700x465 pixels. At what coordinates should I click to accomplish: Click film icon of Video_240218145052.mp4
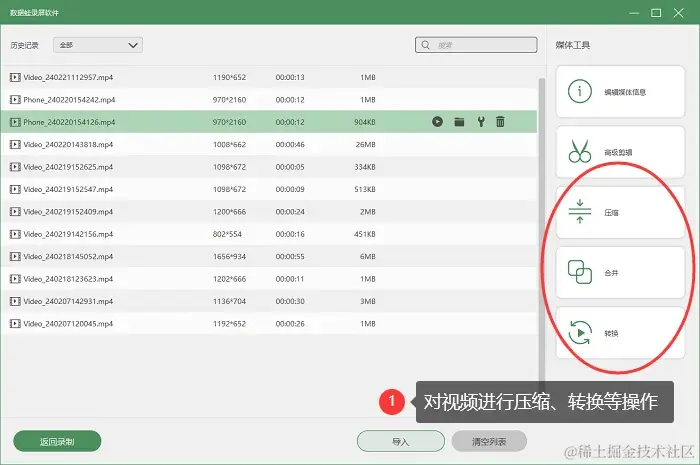15,257
